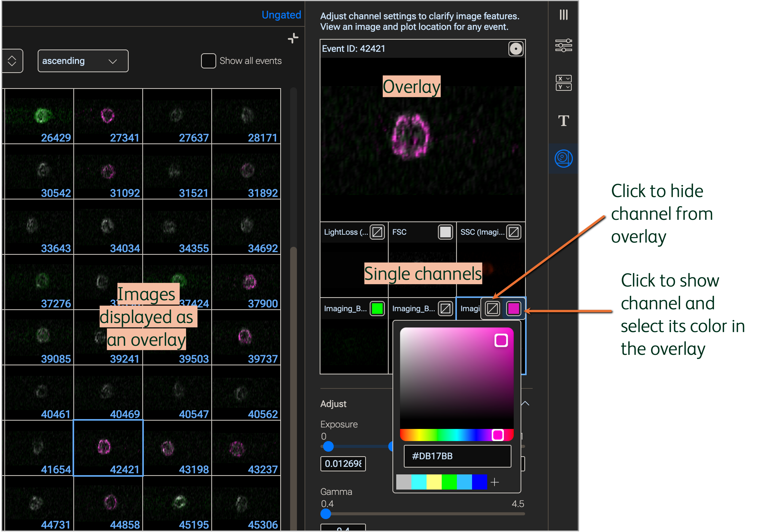Select the green FSC channel color swatch

pyautogui.click(x=377, y=308)
